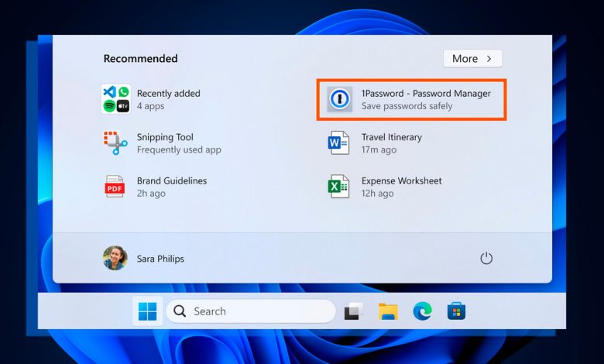Open the Recently added apps group icon
Screen dimensions: 604x364
pyautogui.click(x=116, y=99)
